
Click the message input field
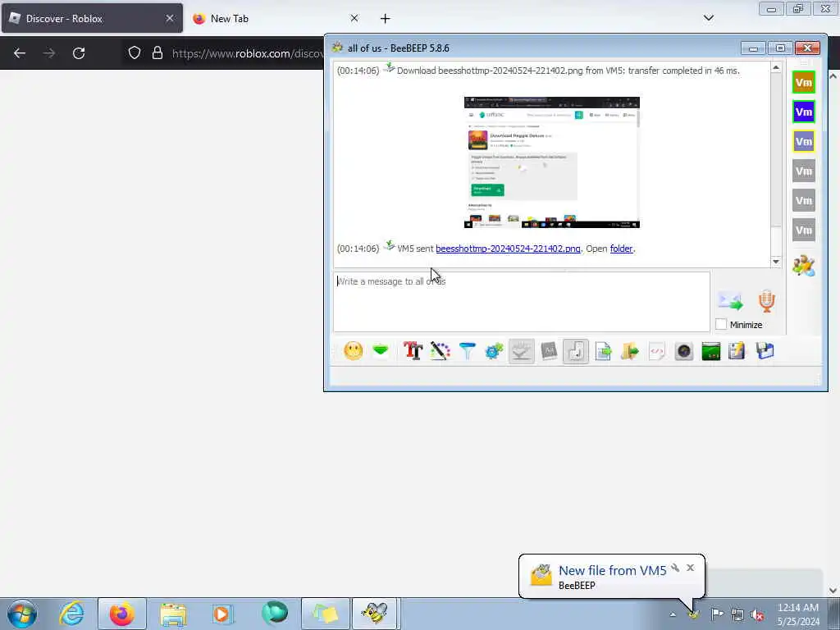[522, 302]
